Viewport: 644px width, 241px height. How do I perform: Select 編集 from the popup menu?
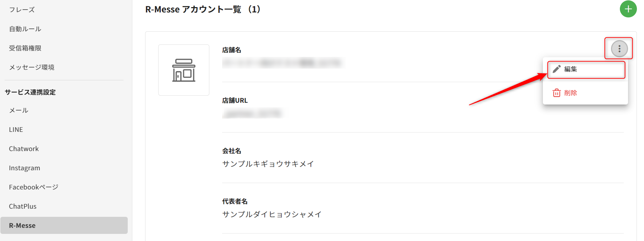(x=571, y=69)
